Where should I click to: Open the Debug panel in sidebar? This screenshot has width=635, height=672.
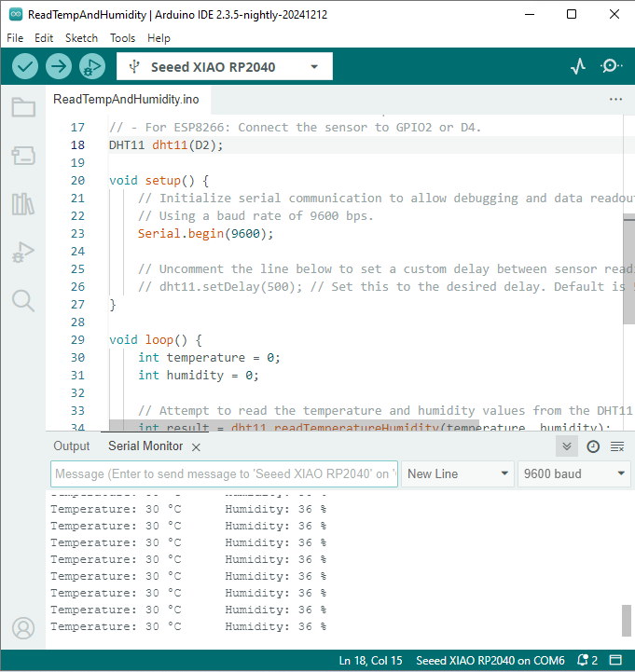[x=23, y=253]
